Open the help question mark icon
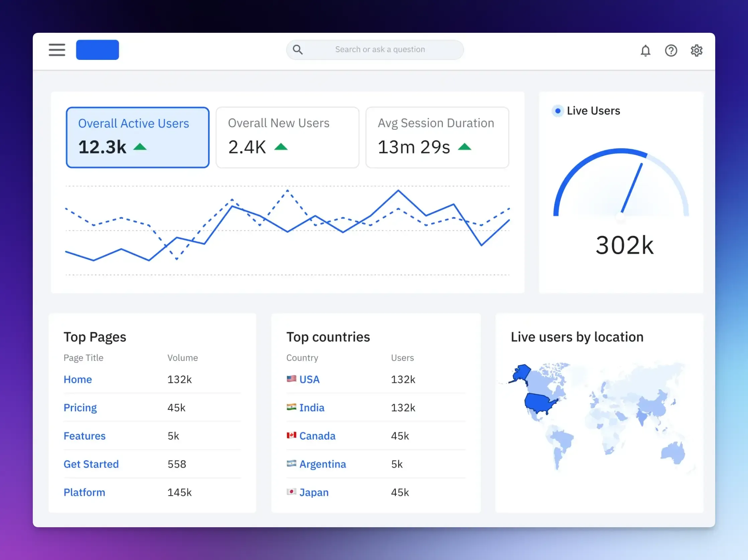Image resolution: width=748 pixels, height=560 pixels. tap(671, 51)
